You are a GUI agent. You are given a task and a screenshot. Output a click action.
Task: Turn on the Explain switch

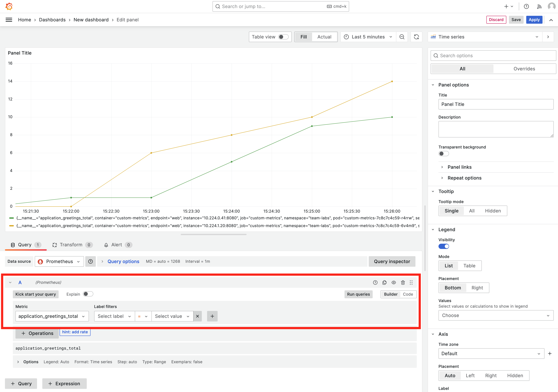[x=88, y=294]
